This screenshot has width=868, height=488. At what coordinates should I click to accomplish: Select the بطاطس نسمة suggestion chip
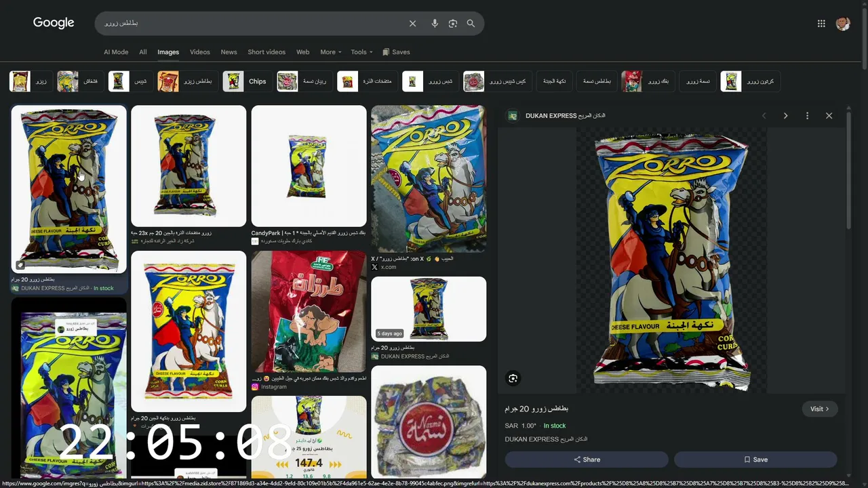[x=597, y=81]
